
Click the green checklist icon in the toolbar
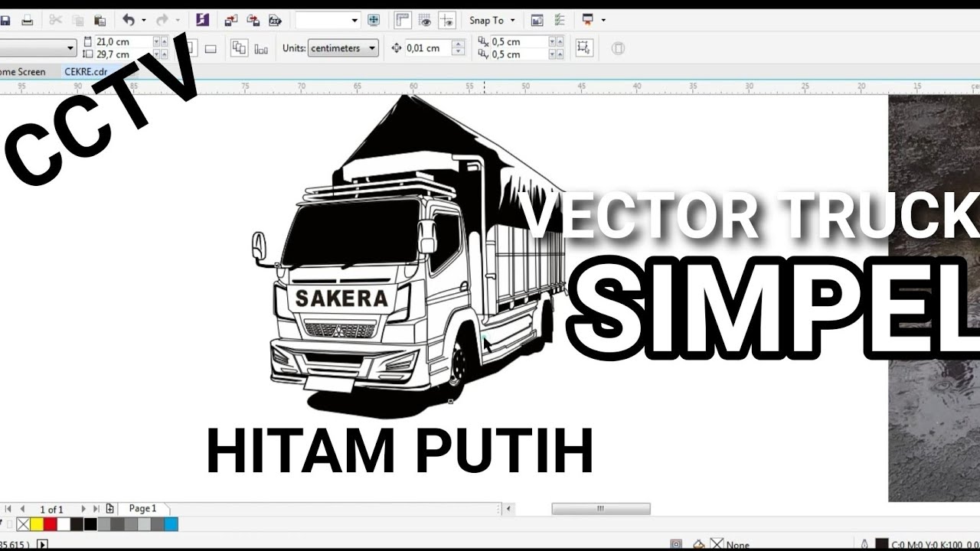560,21
